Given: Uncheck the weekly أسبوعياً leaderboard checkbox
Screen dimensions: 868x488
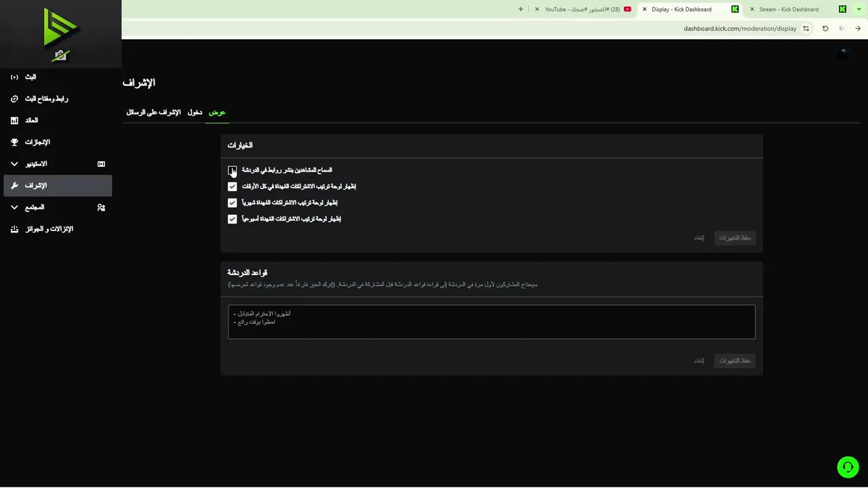Looking at the screenshot, I should click(233, 219).
